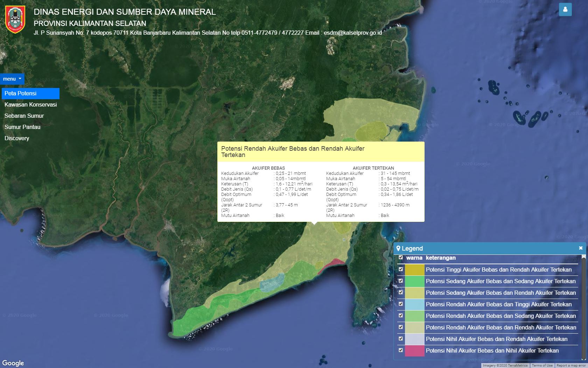Click the Legend location pin icon
588x368 pixels.
pos(398,248)
